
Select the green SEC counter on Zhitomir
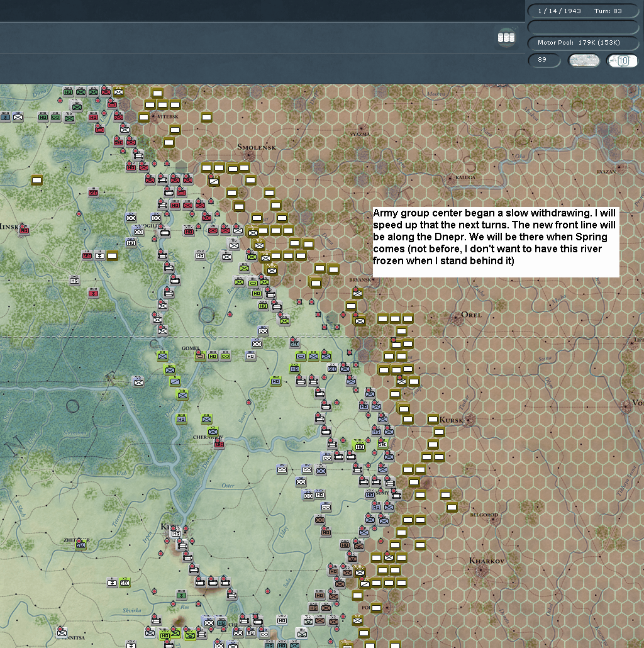click(80, 545)
